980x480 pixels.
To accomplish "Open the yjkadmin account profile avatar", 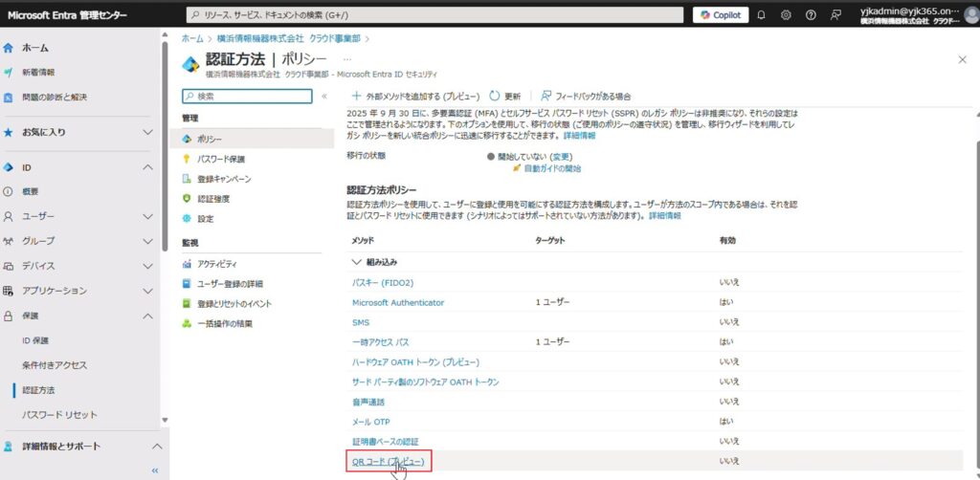I will tap(972, 15).
